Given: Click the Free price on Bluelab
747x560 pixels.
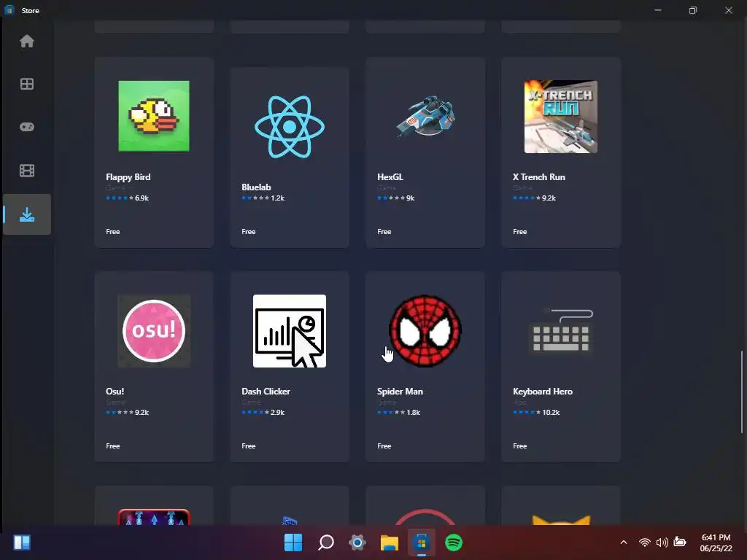Looking at the screenshot, I should click(x=249, y=231).
